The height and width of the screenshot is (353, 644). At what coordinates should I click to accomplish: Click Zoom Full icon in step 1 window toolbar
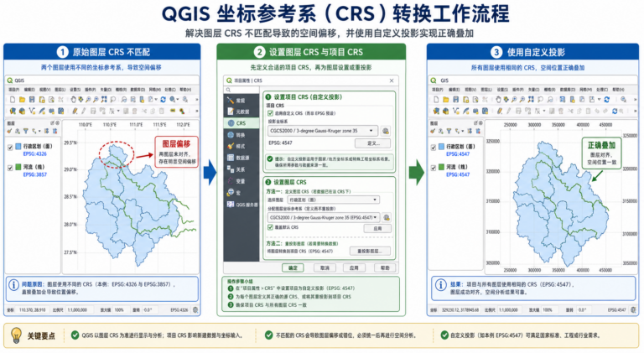pyautogui.click(x=104, y=99)
